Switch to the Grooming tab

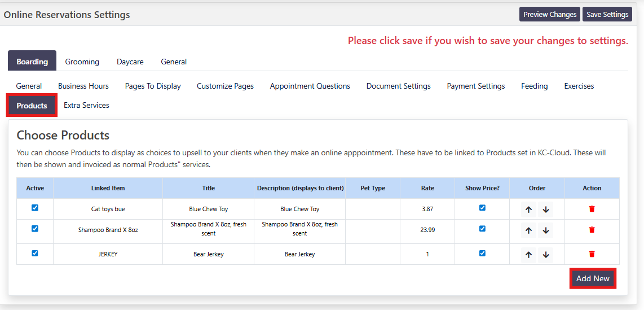[82, 62]
